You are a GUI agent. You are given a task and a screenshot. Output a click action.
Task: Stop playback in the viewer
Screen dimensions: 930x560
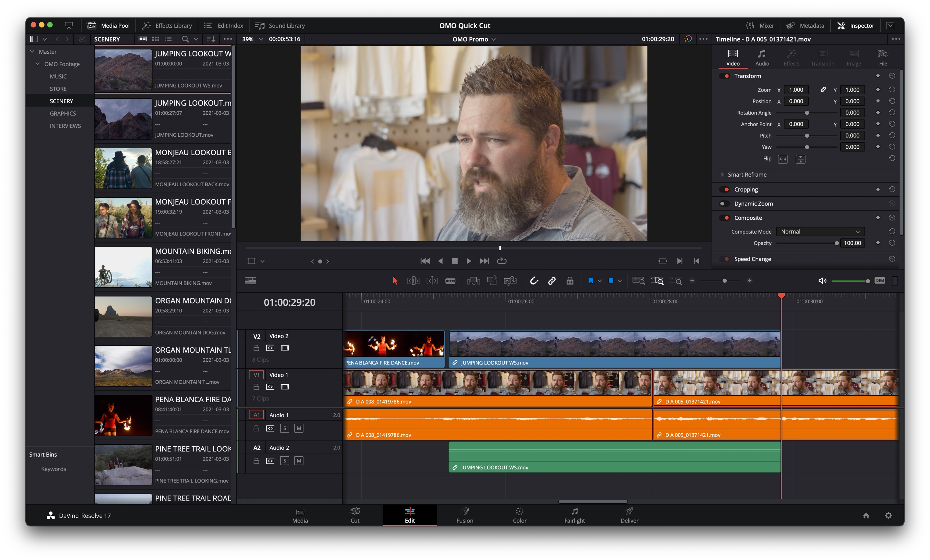(x=454, y=261)
